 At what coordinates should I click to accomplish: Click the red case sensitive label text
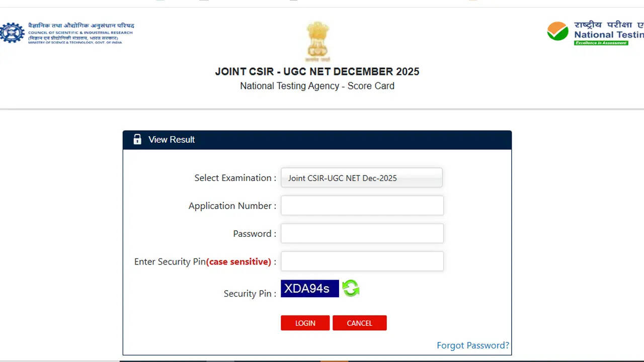tap(238, 261)
